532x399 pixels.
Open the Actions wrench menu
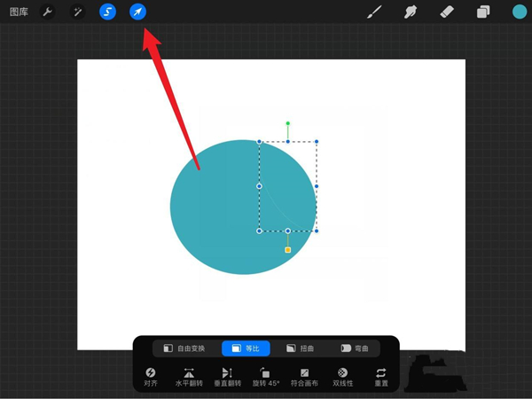pos(48,12)
